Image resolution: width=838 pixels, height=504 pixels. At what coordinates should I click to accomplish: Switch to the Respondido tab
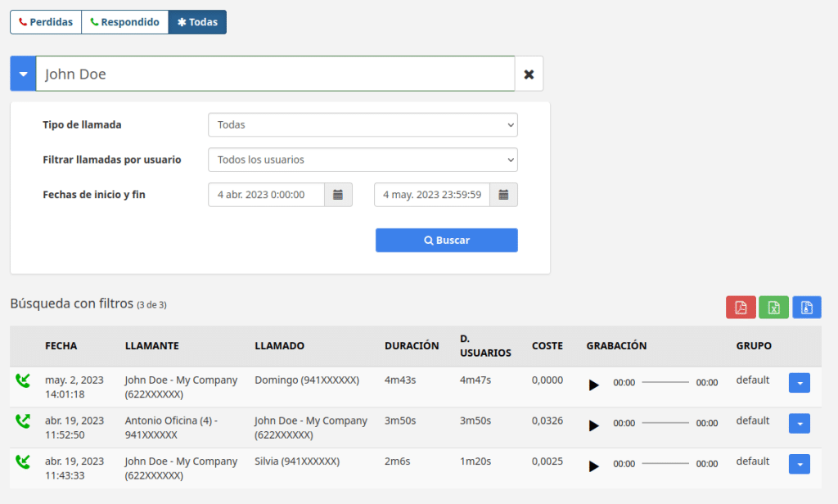tap(124, 22)
